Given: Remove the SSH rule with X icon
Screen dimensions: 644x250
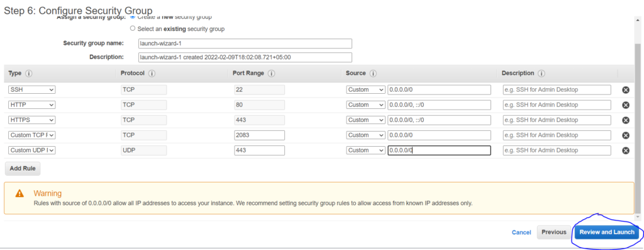Looking at the screenshot, I should (626, 90).
